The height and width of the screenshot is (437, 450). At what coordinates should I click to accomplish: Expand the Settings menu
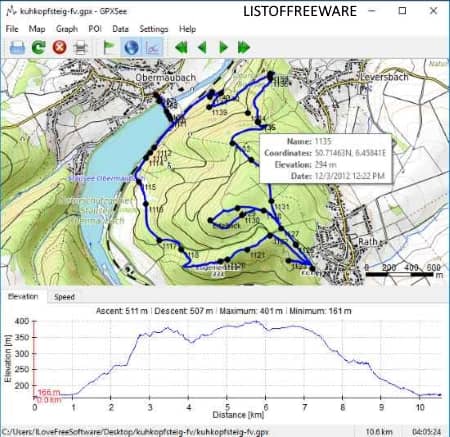[x=154, y=29]
